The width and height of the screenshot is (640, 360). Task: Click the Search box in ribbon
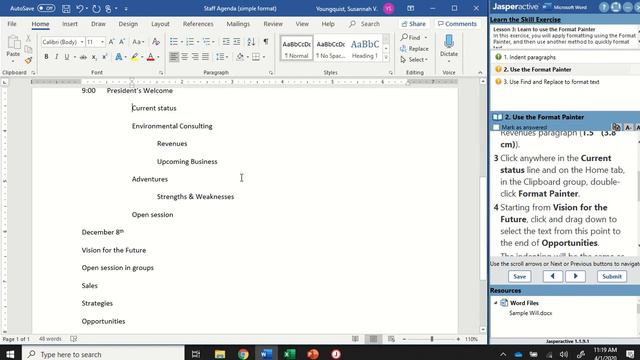(x=364, y=24)
